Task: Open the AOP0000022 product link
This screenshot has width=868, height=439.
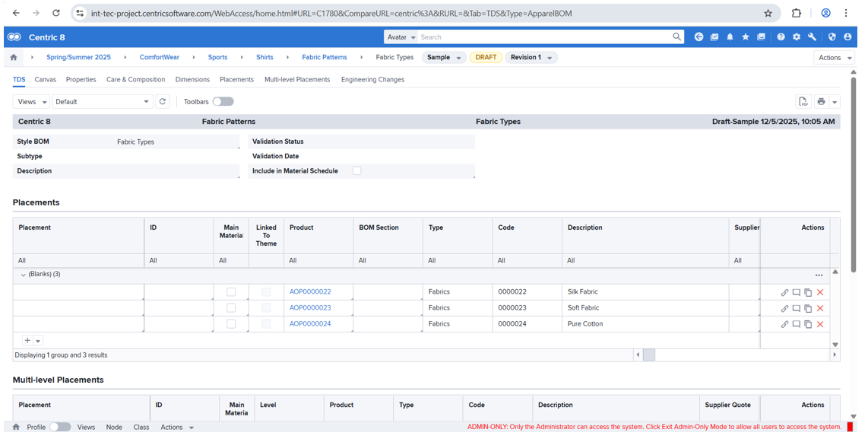Action: [x=310, y=291]
